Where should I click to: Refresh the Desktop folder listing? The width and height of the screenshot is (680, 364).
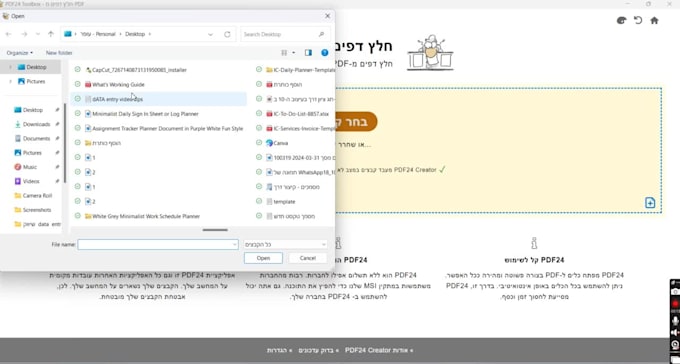click(x=227, y=34)
